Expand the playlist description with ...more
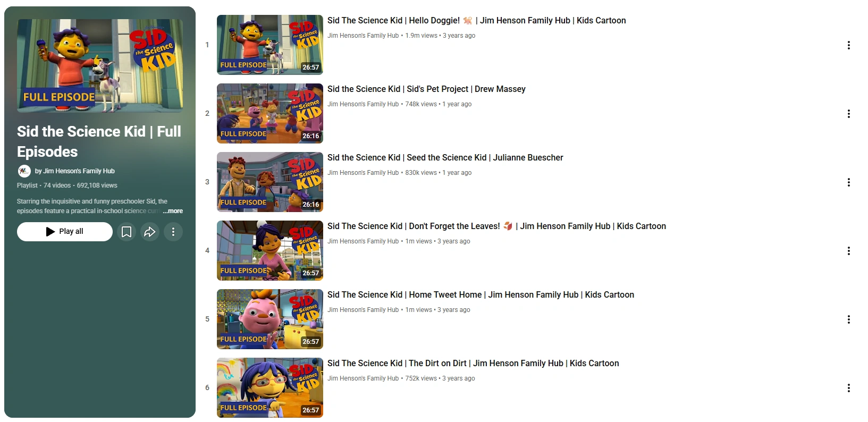868x422 pixels. point(173,211)
